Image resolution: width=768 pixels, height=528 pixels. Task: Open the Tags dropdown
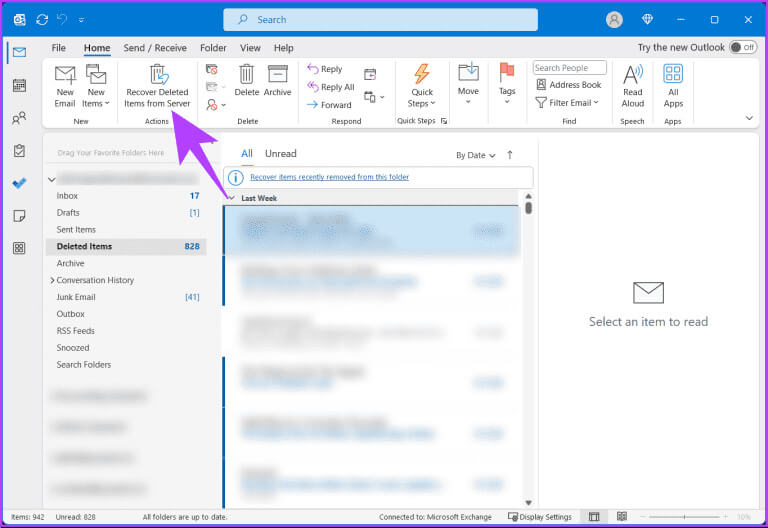(x=507, y=84)
